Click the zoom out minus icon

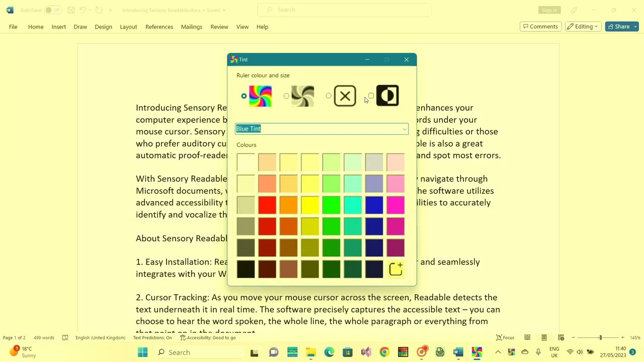pyautogui.click(x=573, y=337)
